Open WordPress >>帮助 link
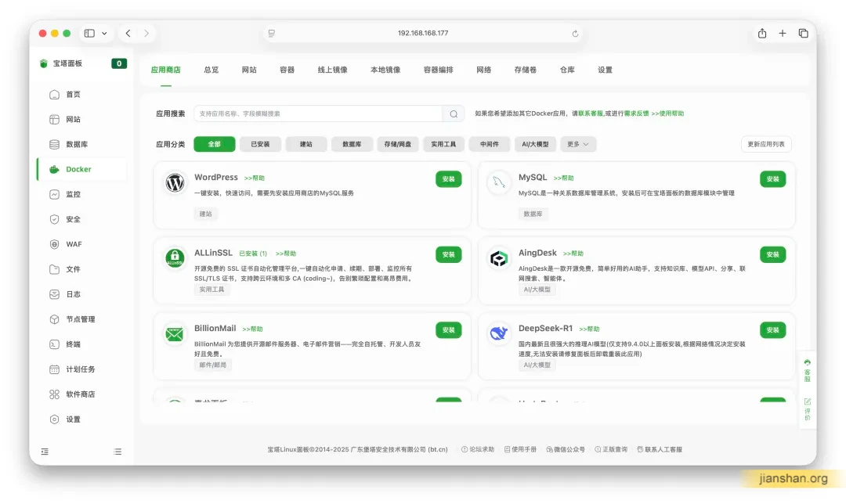 click(x=254, y=178)
